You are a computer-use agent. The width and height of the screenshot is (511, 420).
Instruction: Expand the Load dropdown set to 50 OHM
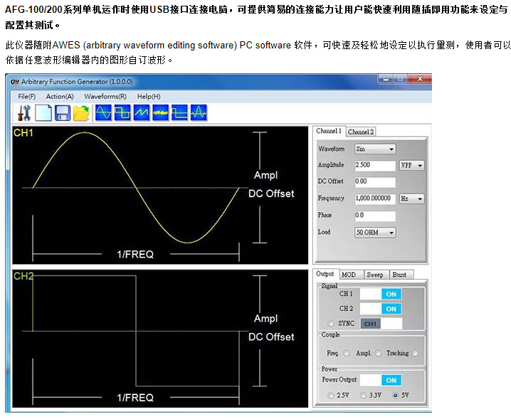pyautogui.click(x=375, y=232)
